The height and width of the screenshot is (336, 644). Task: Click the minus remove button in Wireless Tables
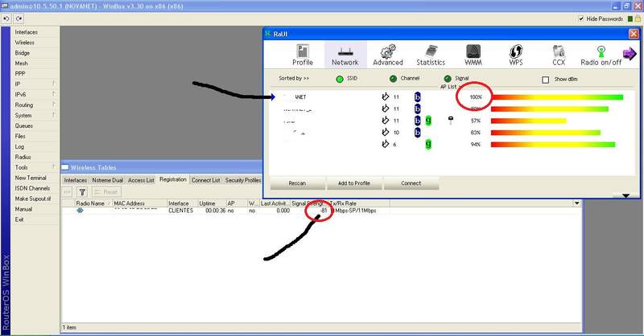pyautogui.click(x=68, y=191)
